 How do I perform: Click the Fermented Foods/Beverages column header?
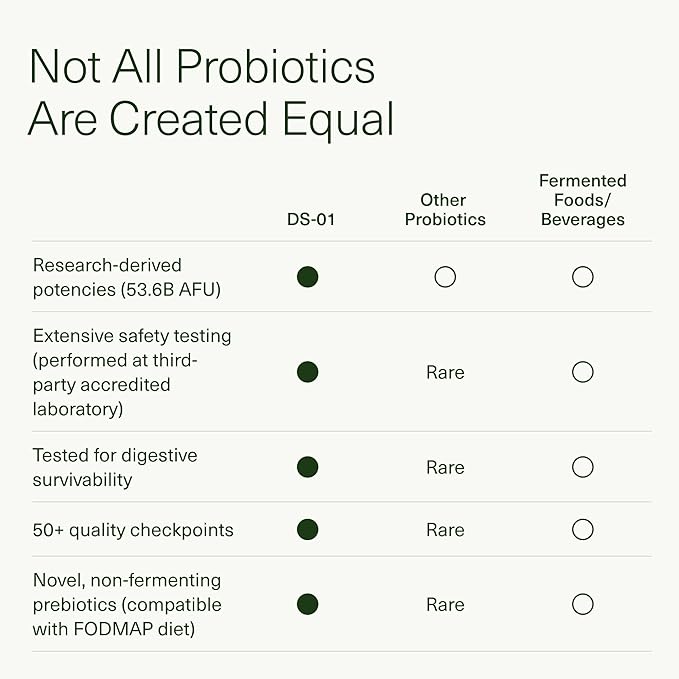click(583, 200)
